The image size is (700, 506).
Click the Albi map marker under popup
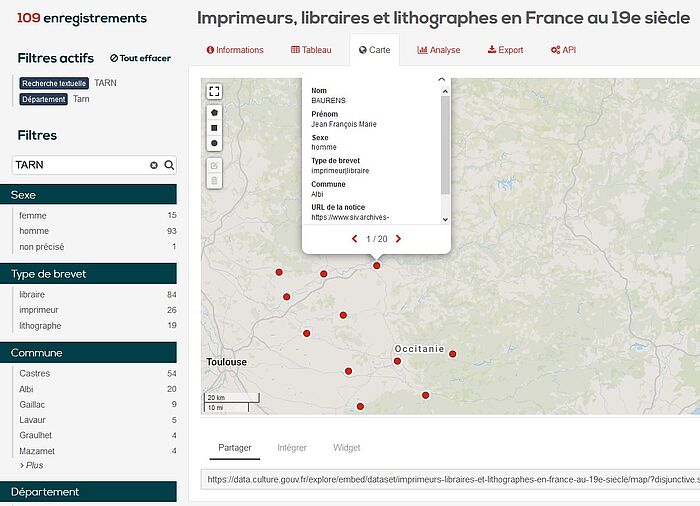pyautogui.click(x=377, y=266)
